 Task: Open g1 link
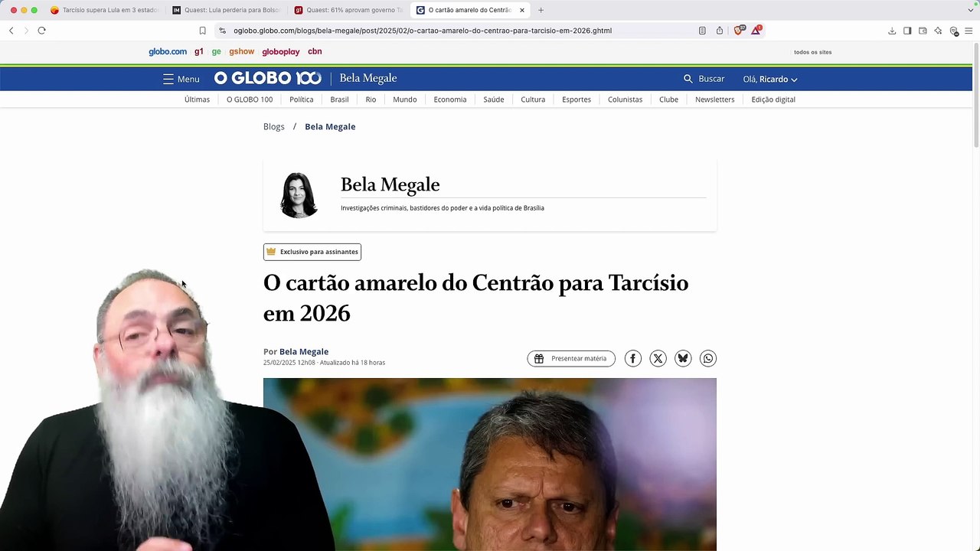199,51
